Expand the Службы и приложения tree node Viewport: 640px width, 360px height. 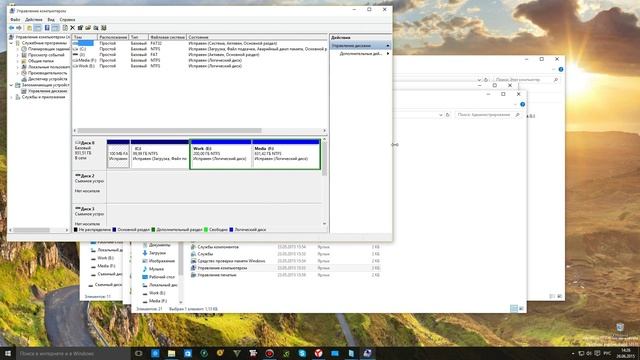click(x=11, y=97)
